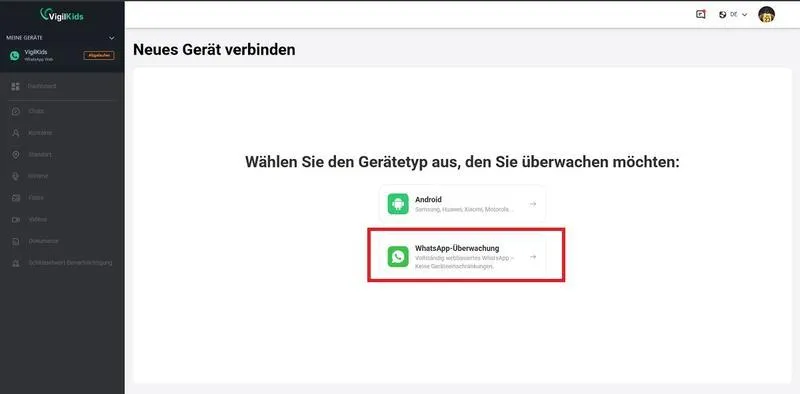Open Fotos in the sidebar menu

[36, 198]
